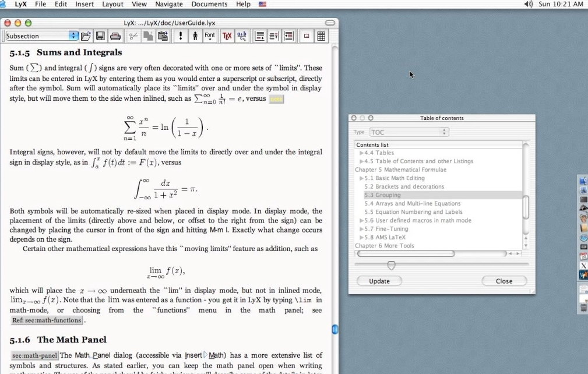The image size is (588, 374).
Task: Toggle emphasis with the exclamation mark icon
Action: [x=181, y=36]
